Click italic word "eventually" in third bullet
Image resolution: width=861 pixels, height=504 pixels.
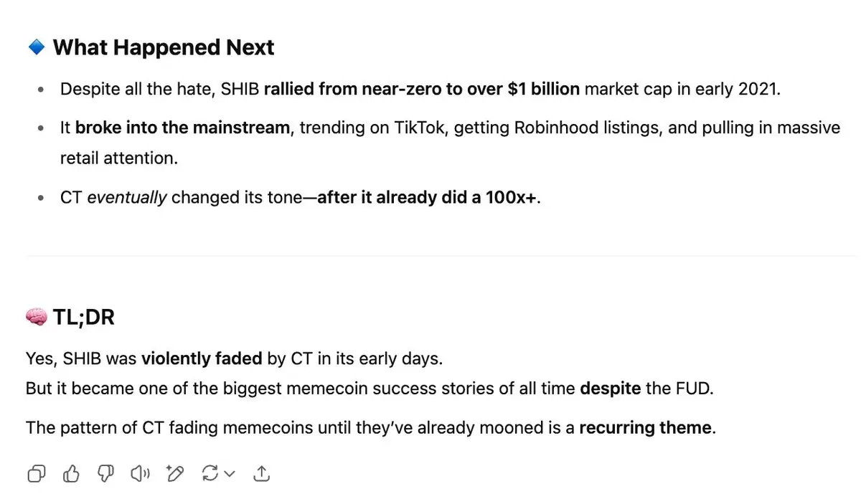127,197
